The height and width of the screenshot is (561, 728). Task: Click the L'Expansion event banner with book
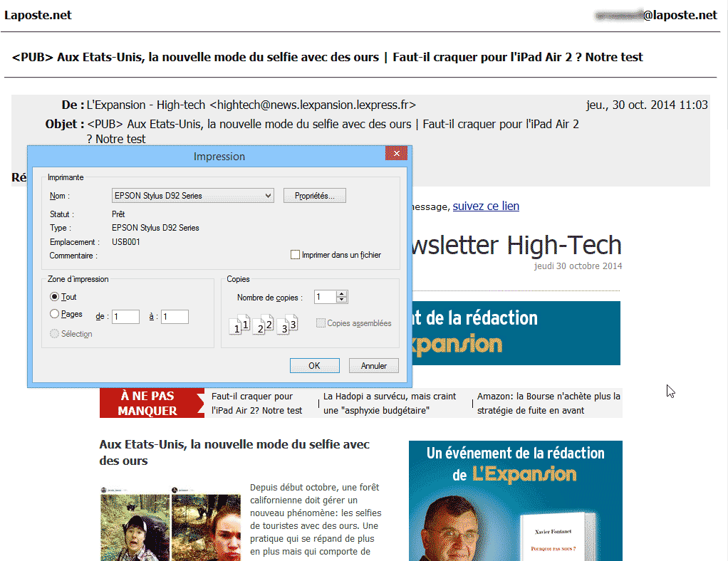click(515, 500)
